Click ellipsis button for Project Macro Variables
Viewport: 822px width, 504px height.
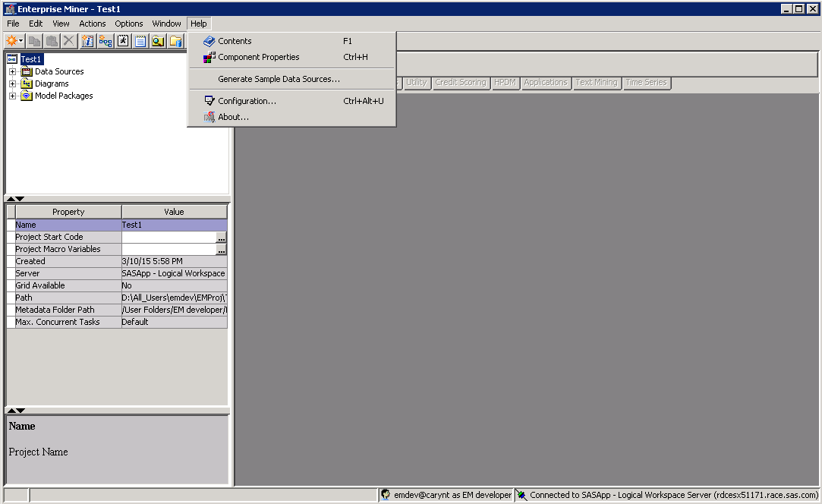tap(221, 250)
